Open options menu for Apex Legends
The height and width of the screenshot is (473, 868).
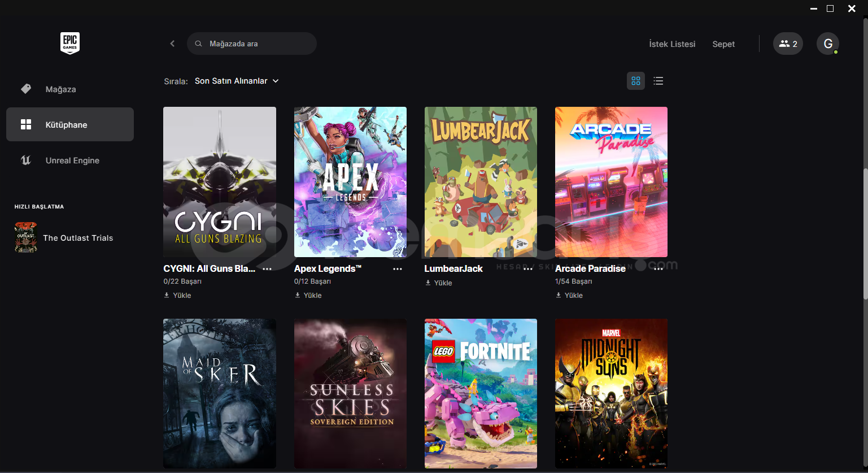(x=398, y=269)
